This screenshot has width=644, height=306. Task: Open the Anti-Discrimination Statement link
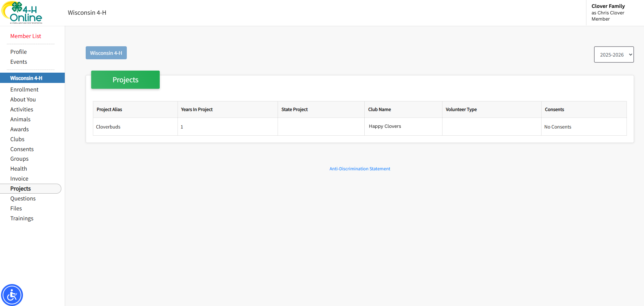(x=360, y=169)
